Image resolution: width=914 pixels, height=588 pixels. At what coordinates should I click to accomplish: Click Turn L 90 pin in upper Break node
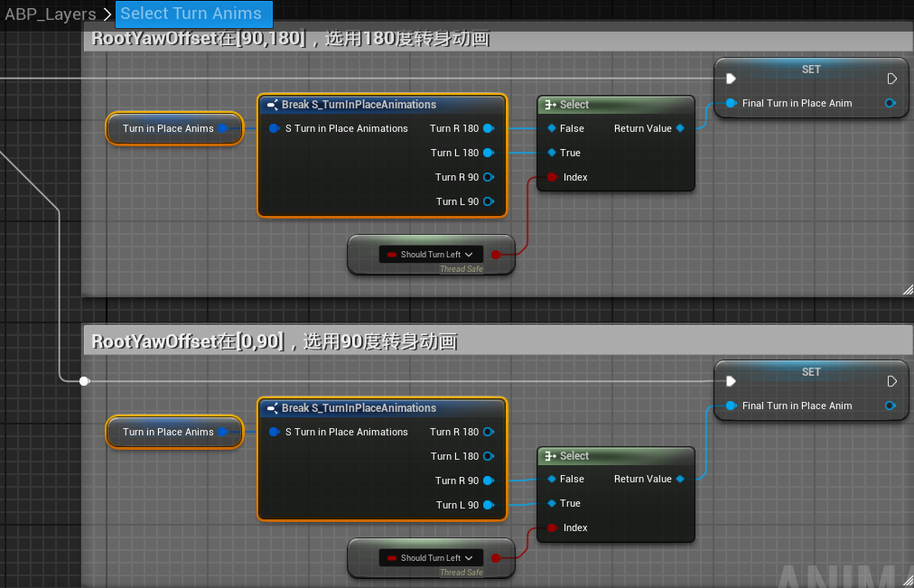489,201
